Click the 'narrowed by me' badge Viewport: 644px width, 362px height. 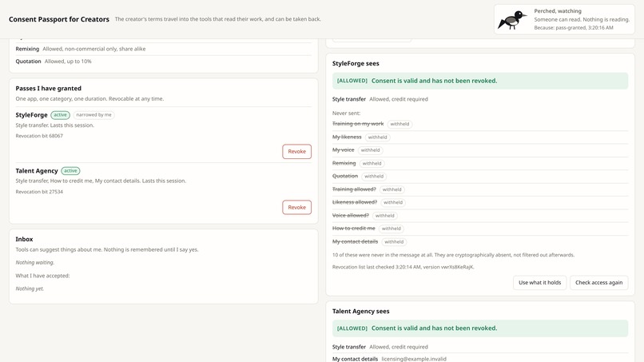[93, 115]
